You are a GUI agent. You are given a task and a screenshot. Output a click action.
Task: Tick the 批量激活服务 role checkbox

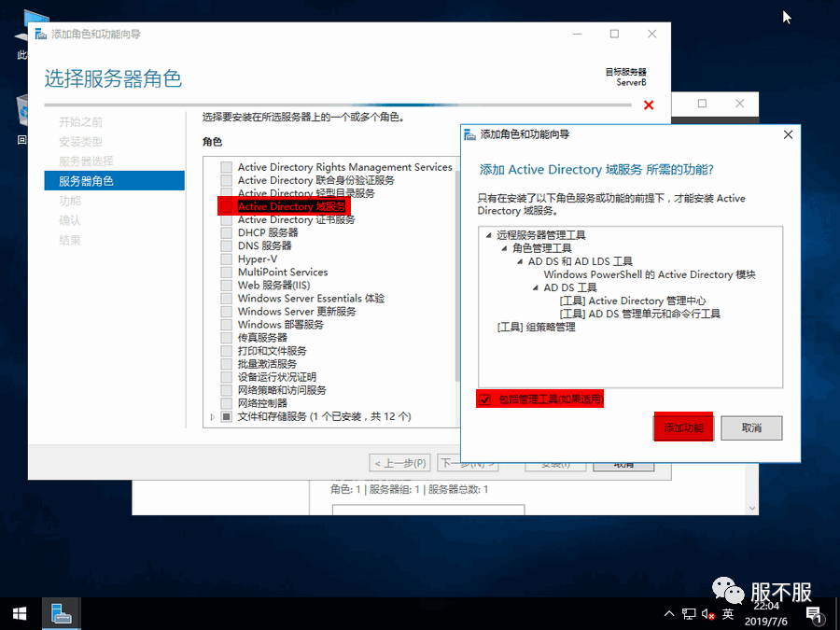pos(227,364)
